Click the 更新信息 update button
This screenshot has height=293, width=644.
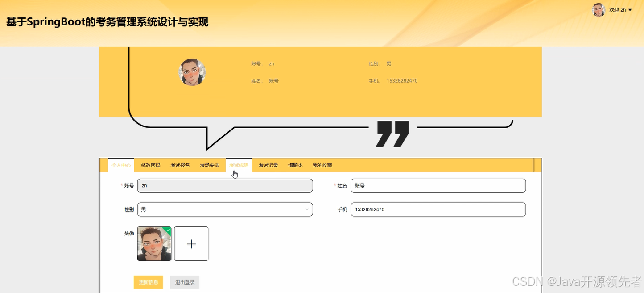[x=148, y=282]
